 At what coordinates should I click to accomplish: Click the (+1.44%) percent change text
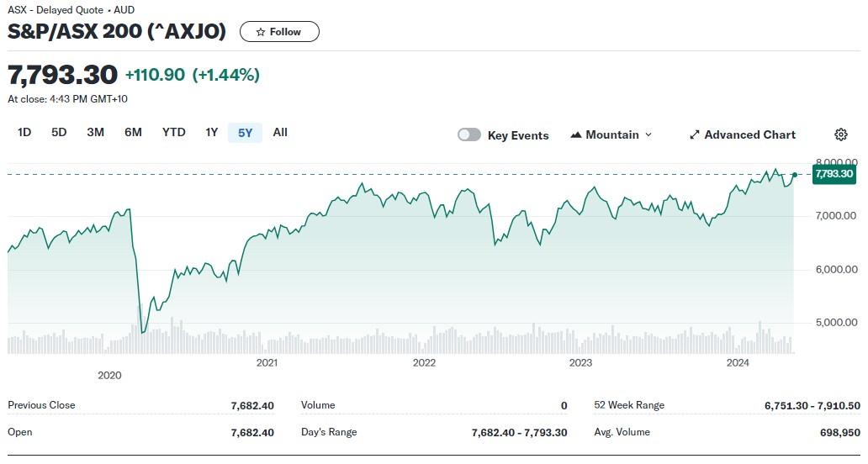[226, 75]
